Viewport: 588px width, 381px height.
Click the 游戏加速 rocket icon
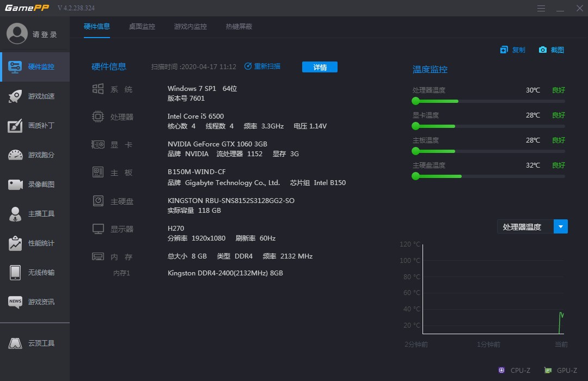click(x=15, y=96)
